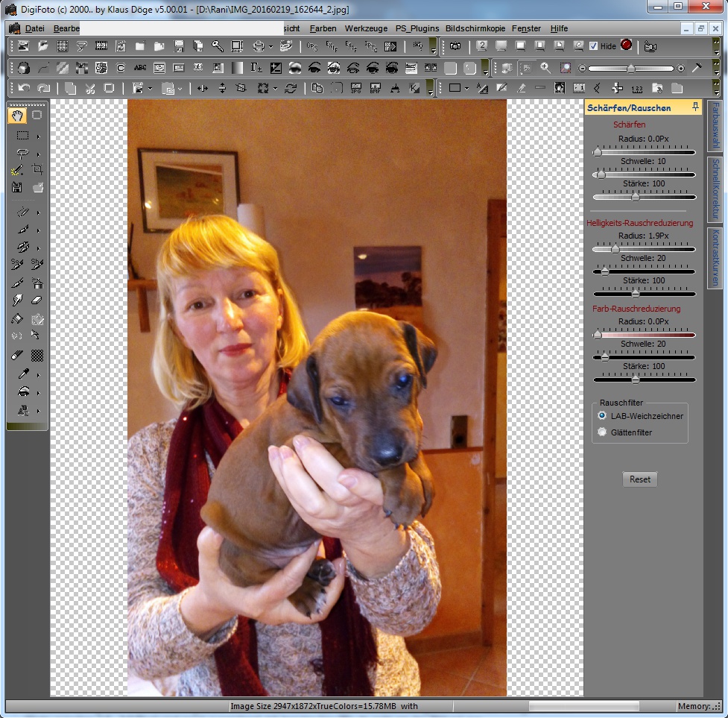Screen dimensions: 728x718
Task: Click the magnifier zoom-in icon
Action: [x=545, y=68]
